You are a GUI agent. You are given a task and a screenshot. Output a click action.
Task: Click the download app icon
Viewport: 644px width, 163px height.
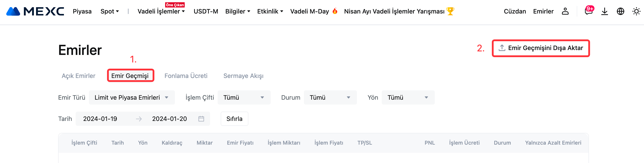click(x=604, y=12)
